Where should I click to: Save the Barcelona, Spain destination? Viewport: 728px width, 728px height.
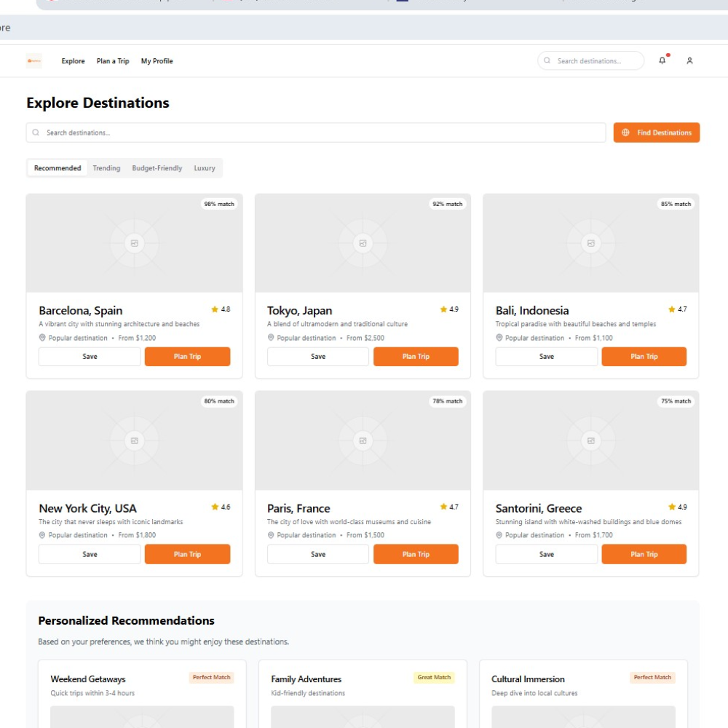tap(90, 357)
